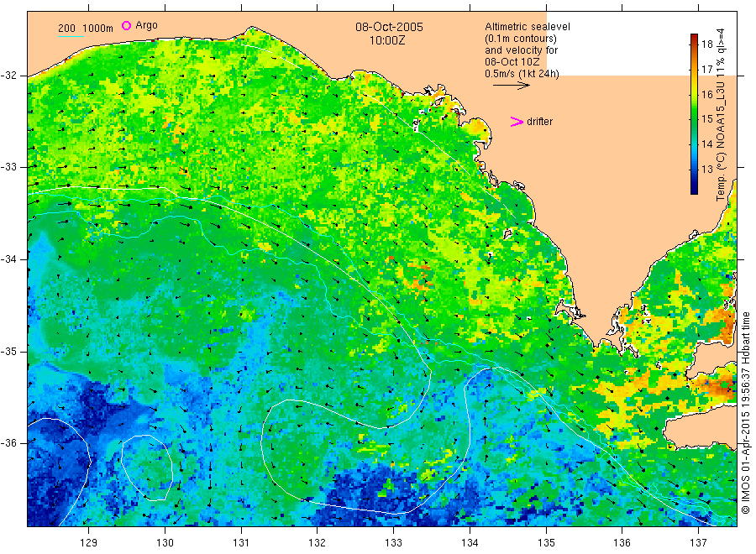Click the color bar value 15
The height and width of the screenshot is (554, 756).
tap(706, 119)
